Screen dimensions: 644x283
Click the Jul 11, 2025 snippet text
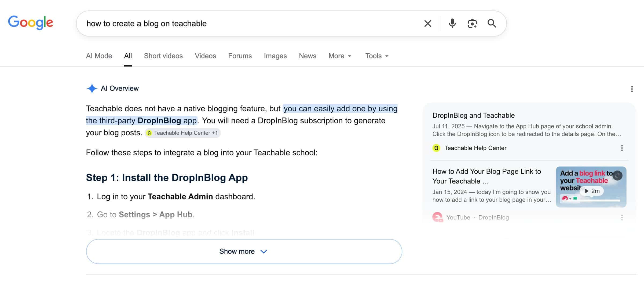coord(526,130)
